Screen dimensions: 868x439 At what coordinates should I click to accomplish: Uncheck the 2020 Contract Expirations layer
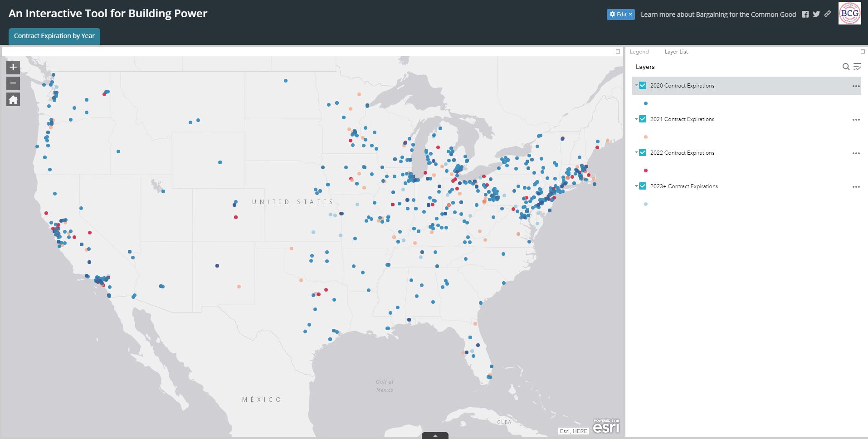coord(643,85)
